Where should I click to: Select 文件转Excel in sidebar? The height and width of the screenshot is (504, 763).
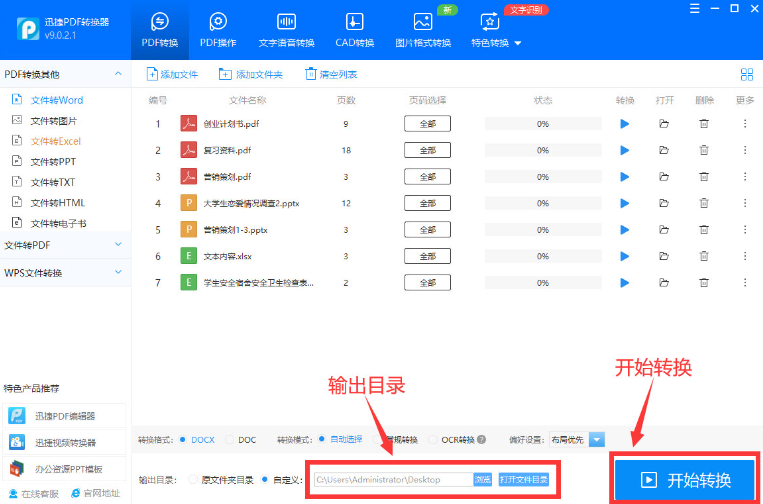point(55,141)
